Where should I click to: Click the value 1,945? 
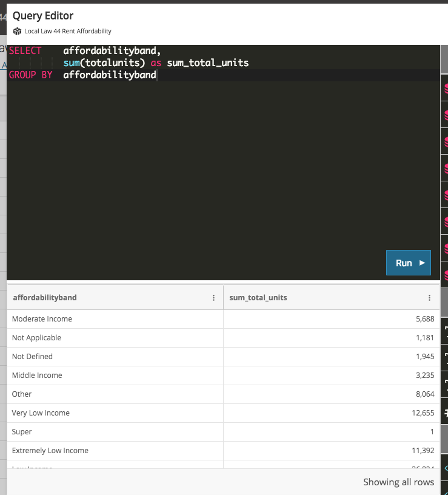point(425,357)
